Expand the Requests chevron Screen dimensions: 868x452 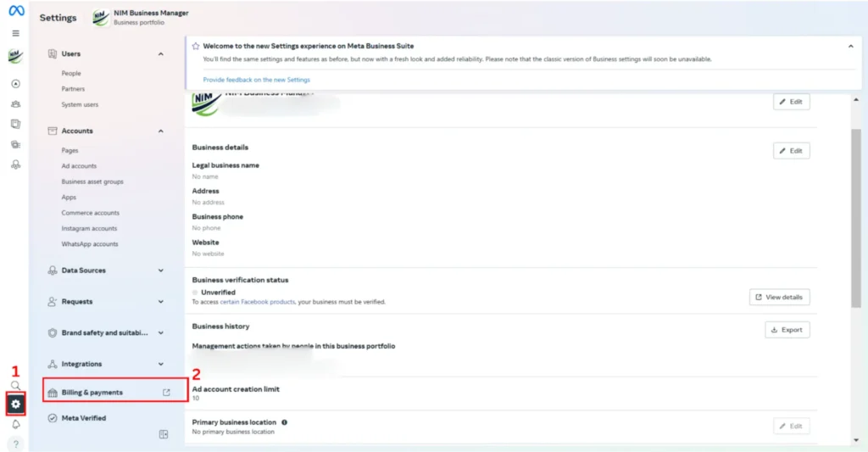point(160,302)
